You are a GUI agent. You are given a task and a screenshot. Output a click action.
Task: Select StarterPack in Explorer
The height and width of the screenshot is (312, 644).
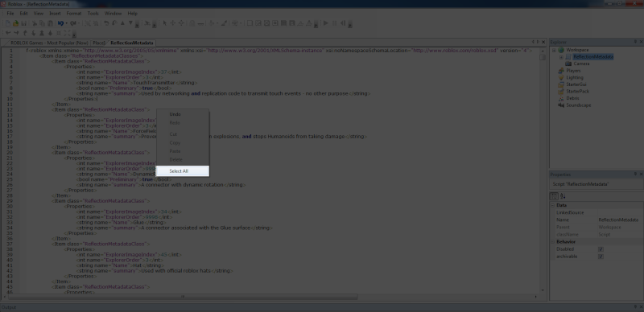tap(577, 92)
